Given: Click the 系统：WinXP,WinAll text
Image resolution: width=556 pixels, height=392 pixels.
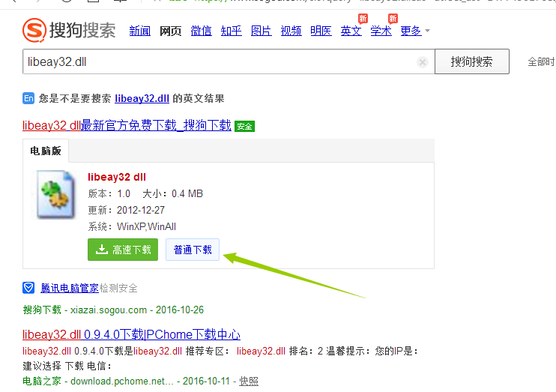Looking at the screenshot, I should coord(132,226).
